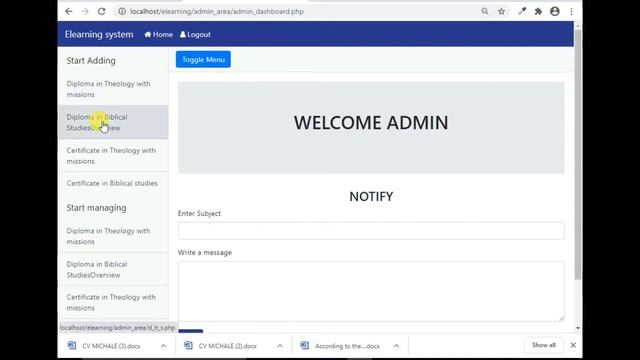The height and width of the screenshot is (360, 640).
Task: Open Diploma in Biblical StudiesOverview under Start Adding
Action: coord(113,122)
